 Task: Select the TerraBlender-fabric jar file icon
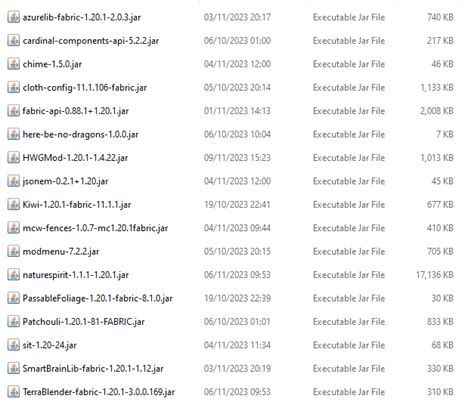13,392
